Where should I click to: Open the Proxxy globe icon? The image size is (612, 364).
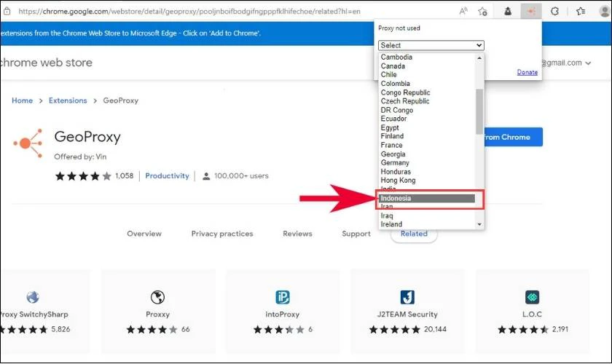pyautogui.click(x=157, y=297)
